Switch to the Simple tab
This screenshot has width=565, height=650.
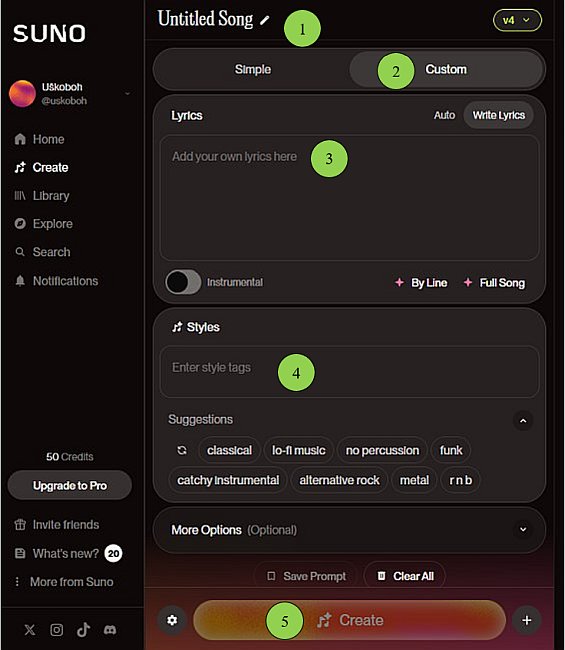253,69
